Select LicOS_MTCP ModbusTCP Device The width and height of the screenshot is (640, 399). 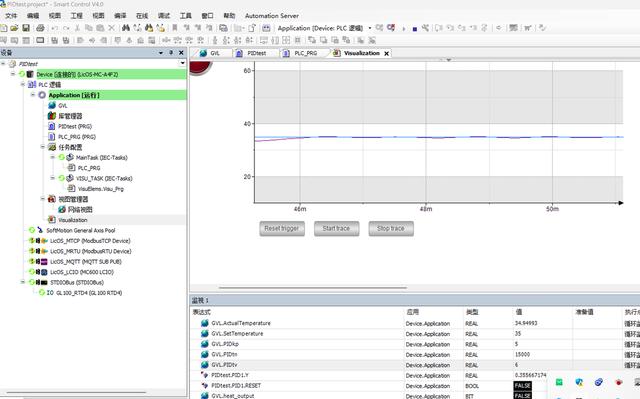tap(90, 241)
